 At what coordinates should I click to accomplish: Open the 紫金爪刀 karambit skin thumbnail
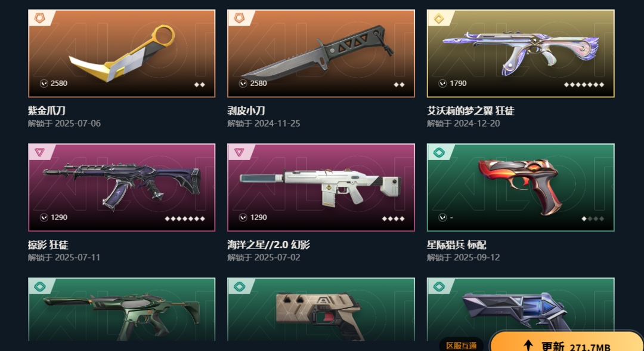[122, 54]
